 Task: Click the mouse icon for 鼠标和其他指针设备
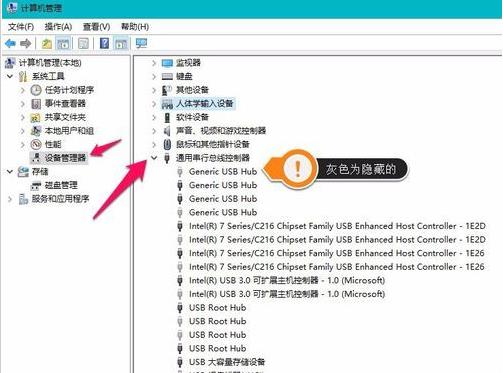167,144
